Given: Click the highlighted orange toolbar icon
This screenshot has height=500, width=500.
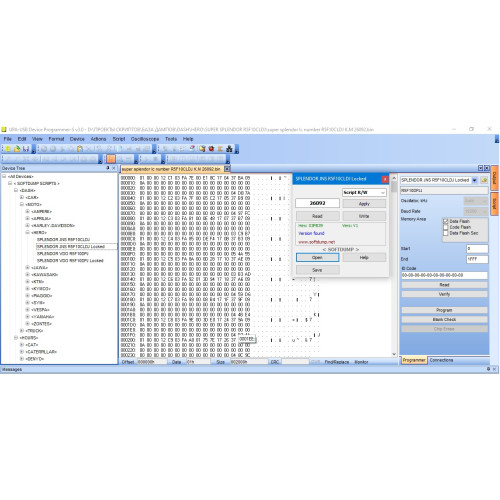Looking at the screenshot, I should (x=111, y=159).
